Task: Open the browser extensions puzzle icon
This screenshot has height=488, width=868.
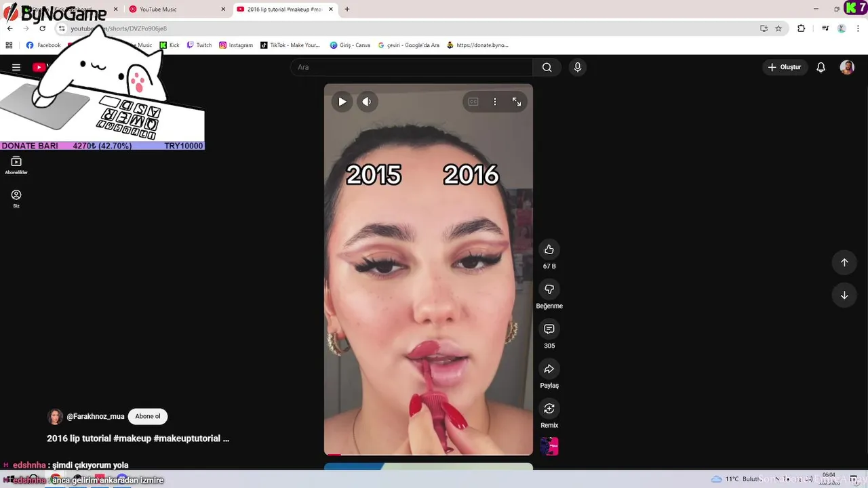Action: point(801,28)
